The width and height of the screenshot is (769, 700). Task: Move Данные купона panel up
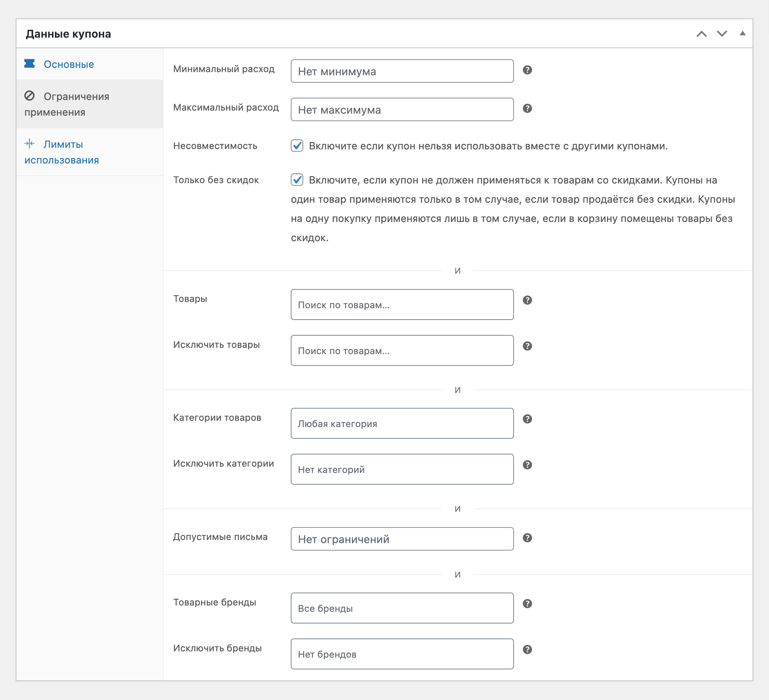point(702,34)
